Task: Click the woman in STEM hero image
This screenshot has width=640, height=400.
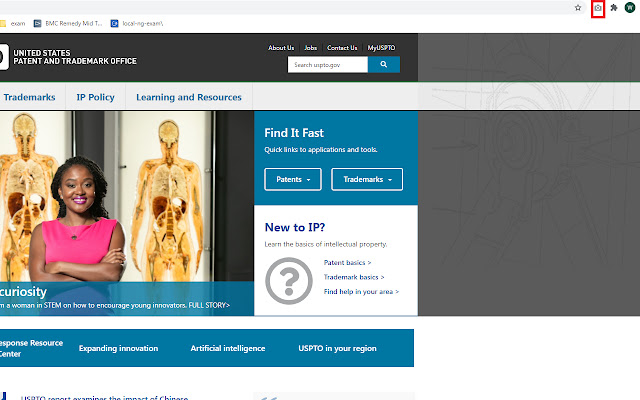Action: [127, 196]
